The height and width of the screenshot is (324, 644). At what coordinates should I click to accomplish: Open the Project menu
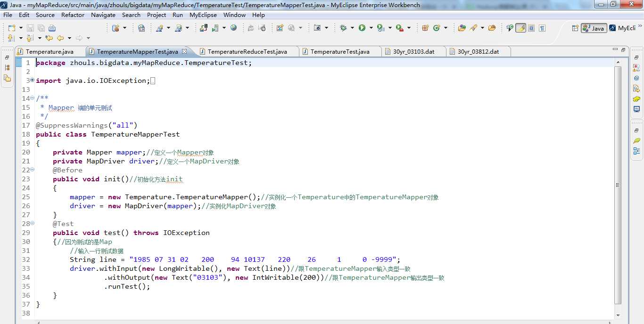[x=157, y=15]
